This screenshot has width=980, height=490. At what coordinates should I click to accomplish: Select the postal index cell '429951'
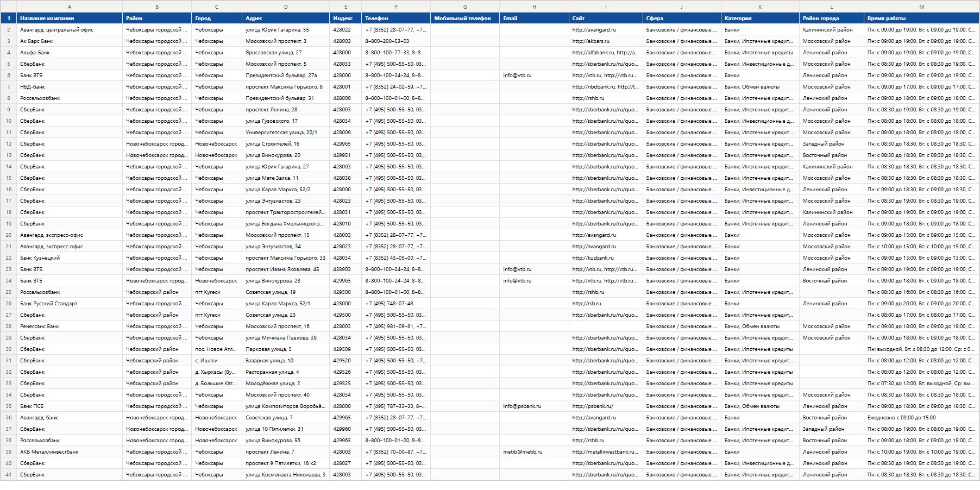(345, 155)
